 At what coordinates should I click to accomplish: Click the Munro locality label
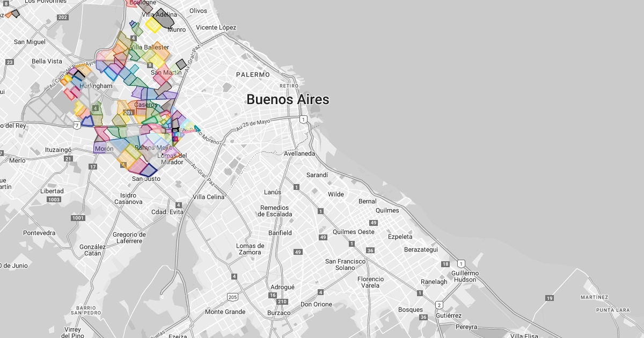[x=177, y=30]
